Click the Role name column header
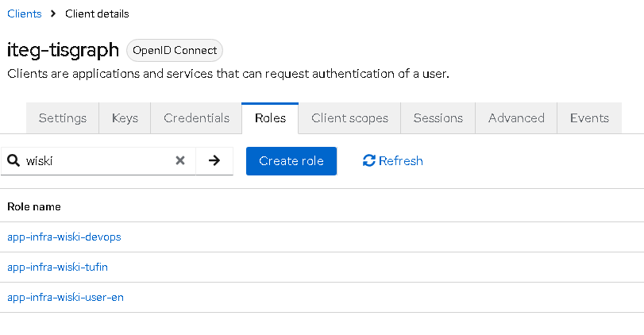The image size is (644, 335). (x=34, y=206)
